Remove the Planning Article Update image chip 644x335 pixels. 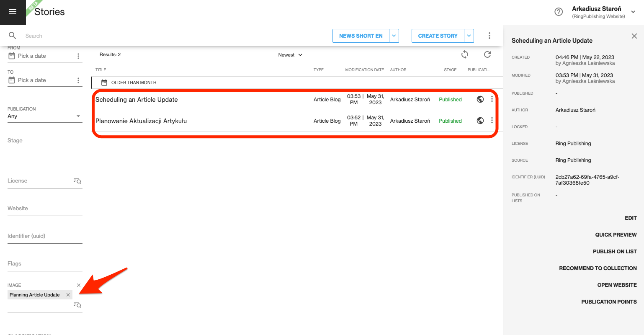tap(68, 295)
